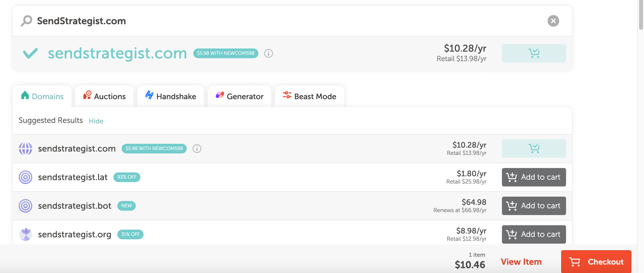Click the 93% OFF badge
The image size is (644, 273).
[x=127, y=177]
